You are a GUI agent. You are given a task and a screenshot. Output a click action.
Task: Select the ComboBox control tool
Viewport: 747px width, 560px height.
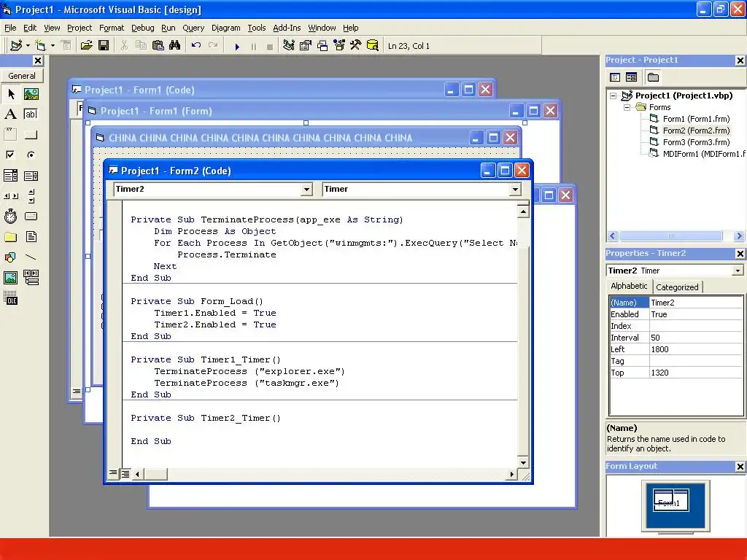pyautogui.click(x=11, y=176)
